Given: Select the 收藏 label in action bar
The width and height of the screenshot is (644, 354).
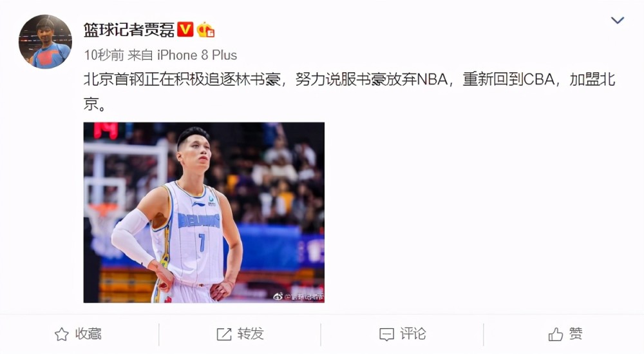Looking at the screenshot, I should click(x=88, y=334).
